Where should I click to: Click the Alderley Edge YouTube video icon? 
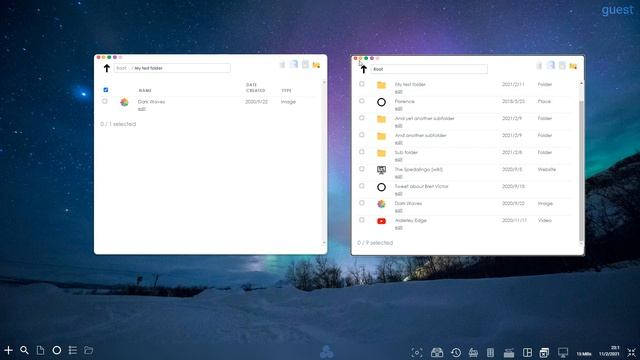[381, 221]
